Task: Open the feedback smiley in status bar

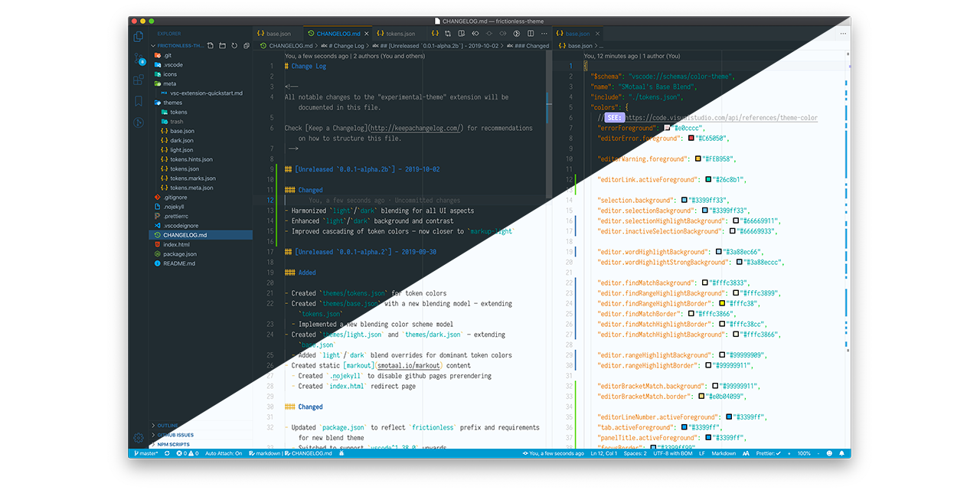Action: [x=829, y=453]
